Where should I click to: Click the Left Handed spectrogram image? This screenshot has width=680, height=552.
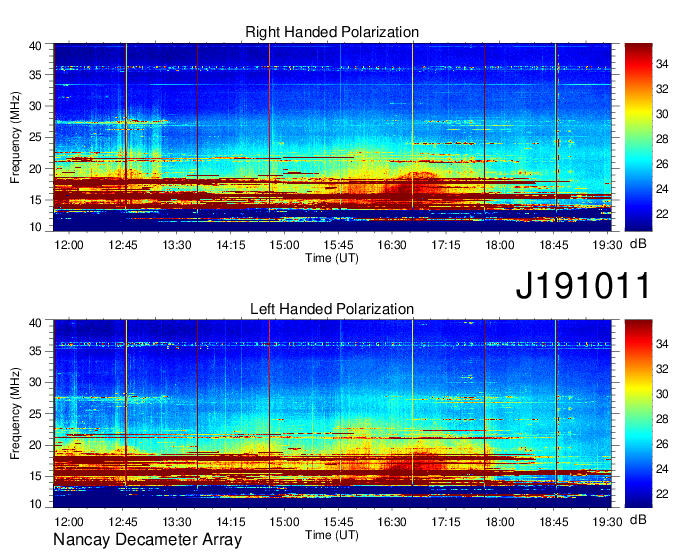(332, 414)
